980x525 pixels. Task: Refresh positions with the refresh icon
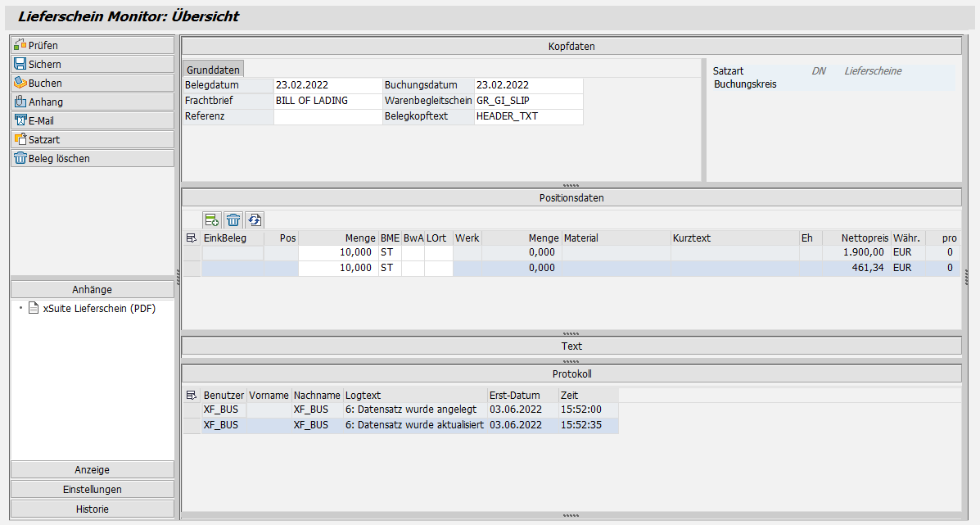click(x=254, y=220)
